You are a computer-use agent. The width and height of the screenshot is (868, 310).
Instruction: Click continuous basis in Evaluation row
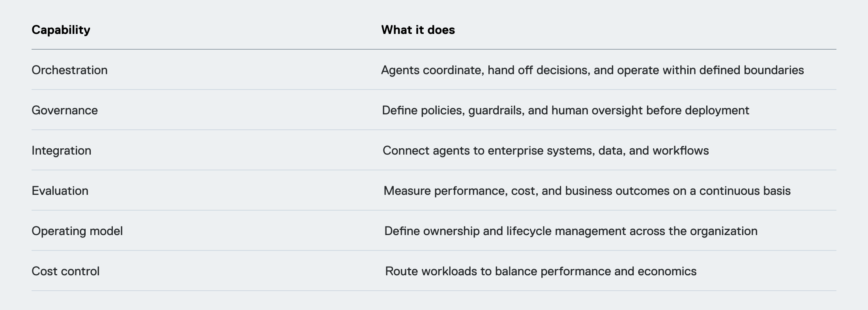click(x=745, y=191)
